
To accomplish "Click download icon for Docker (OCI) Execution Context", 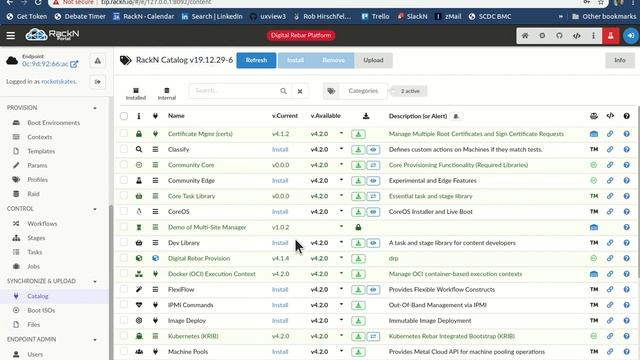I will tap(358, 274).
